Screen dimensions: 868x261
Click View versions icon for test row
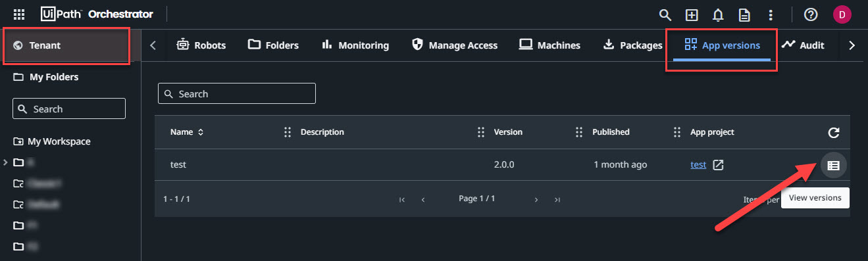pyautogui.click(x=833, y=165)
